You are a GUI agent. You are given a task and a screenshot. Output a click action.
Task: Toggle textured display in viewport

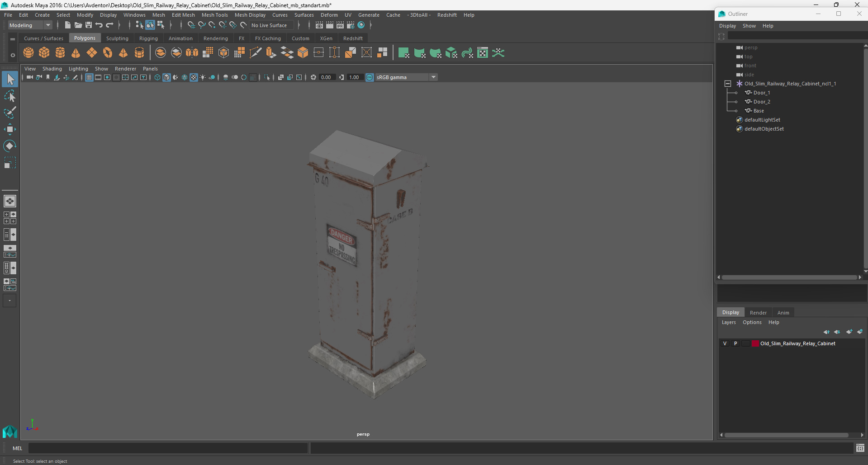(194, 77)
